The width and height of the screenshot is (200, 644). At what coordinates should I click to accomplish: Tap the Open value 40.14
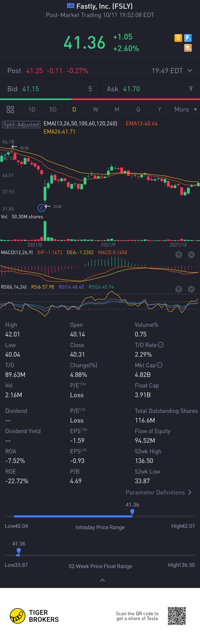77,334
